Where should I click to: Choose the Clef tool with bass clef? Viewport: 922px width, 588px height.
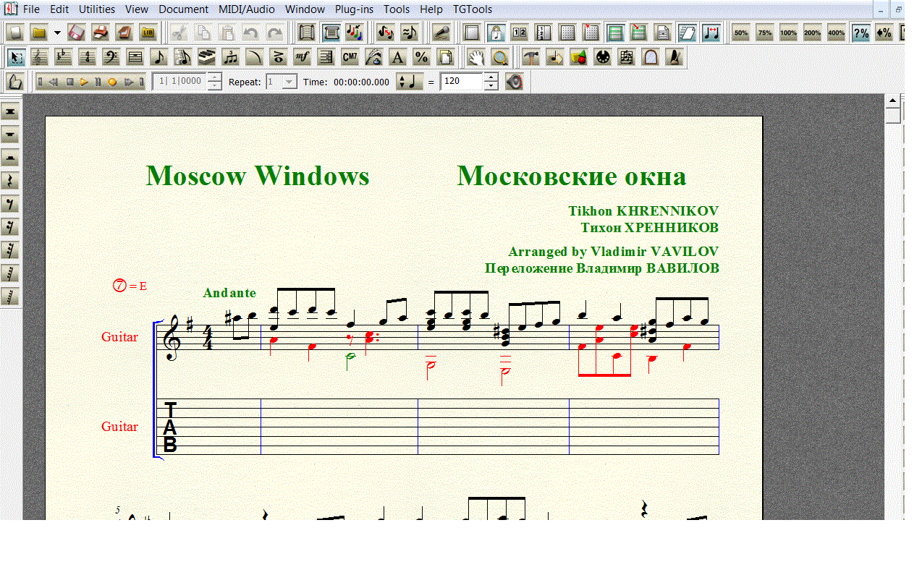pos(111,57)
